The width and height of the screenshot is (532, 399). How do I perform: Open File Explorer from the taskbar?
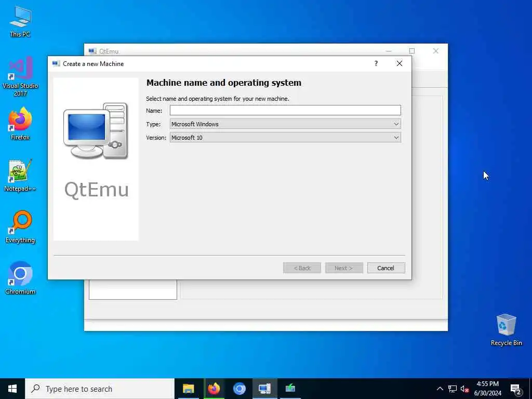pyautogui.click(x=188, y=389)
